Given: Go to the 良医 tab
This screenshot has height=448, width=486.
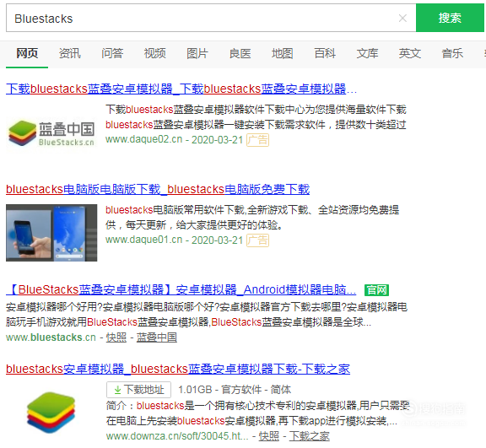Looking at the screenshot, I should click(x=240, y=53).
